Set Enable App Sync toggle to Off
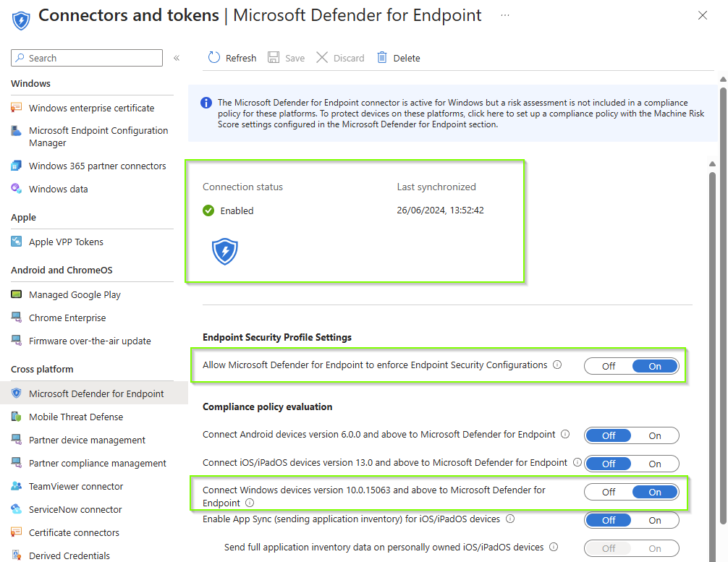728x562 pixels. [608, 520]
